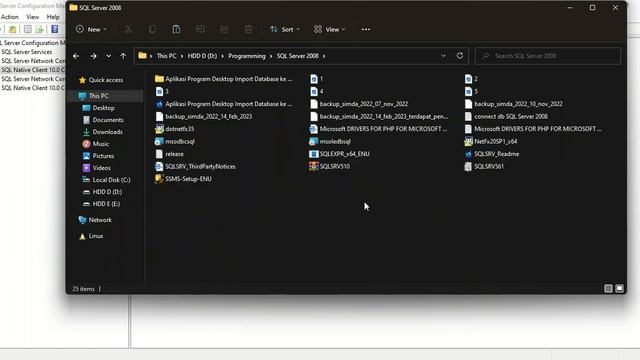Go forward using the right arrow button
Image resolution: width=640 pixels, height=360 pixels.
pyautogui.click(x=93, y=56)
